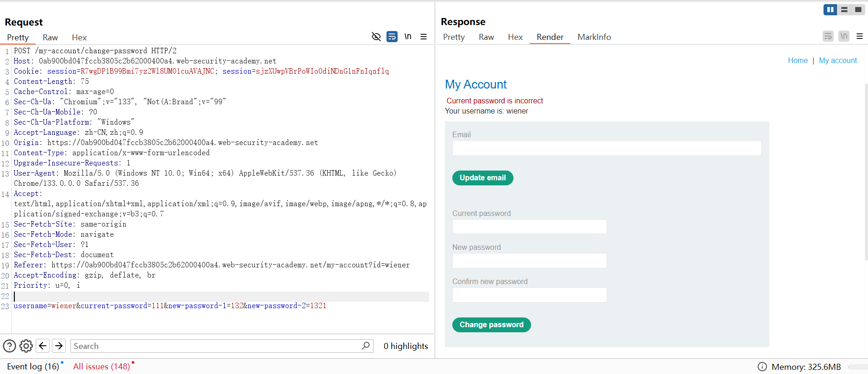Select top-bottom split layout icon
Viewport: 868px width, 374px height.
point(844,10)
